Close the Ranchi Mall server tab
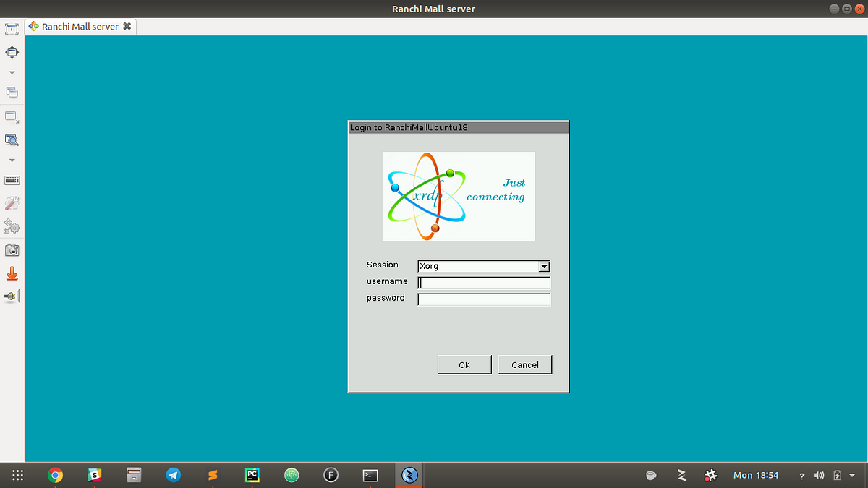868x488 pixels. click(x=127, y=27)
